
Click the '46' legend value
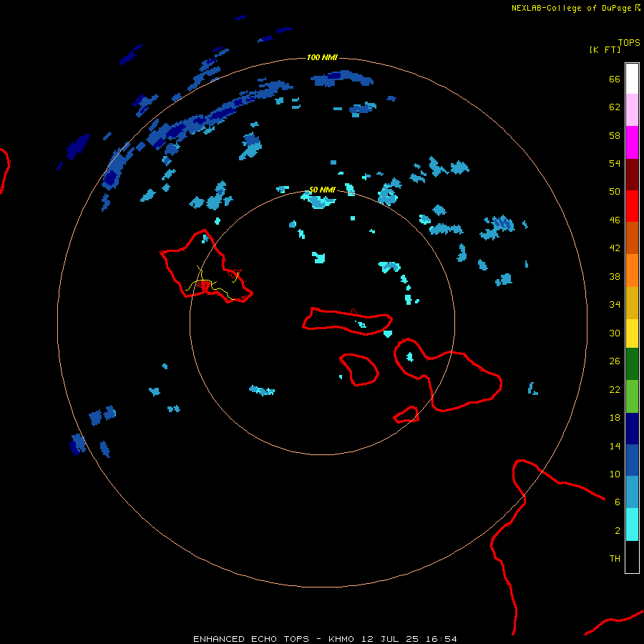click(x=615, y=220)
